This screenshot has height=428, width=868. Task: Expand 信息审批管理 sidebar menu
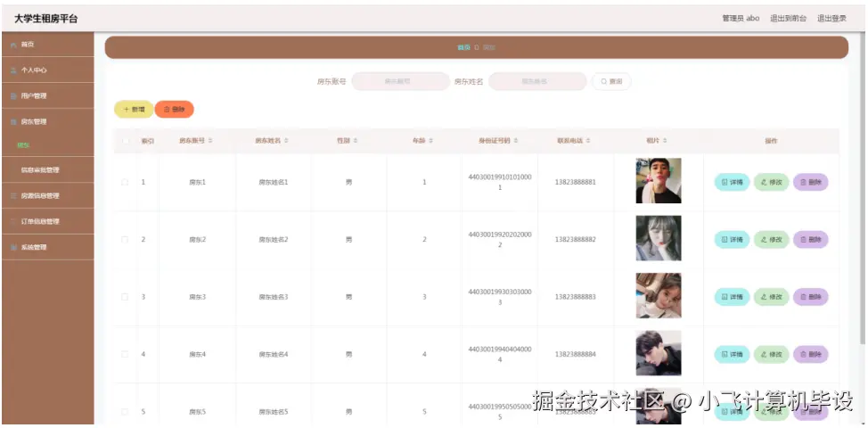47,170
